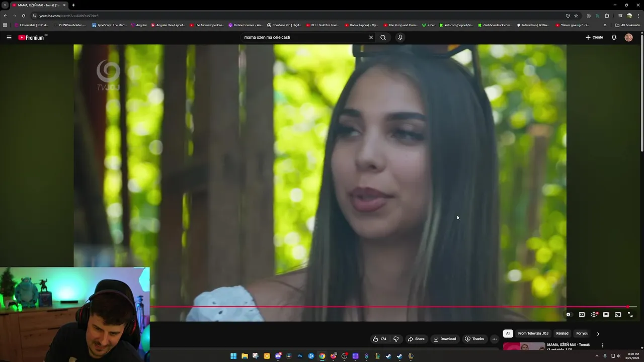Send Thanks to the creator
Image resolution: width=644 pixels, height=362 pixels.
[474, 339]
